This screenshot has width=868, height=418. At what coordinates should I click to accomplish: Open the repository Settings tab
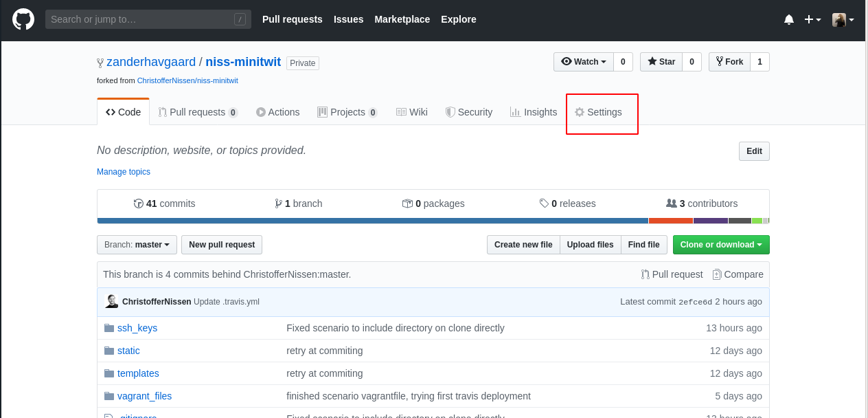tap(598, 112)
